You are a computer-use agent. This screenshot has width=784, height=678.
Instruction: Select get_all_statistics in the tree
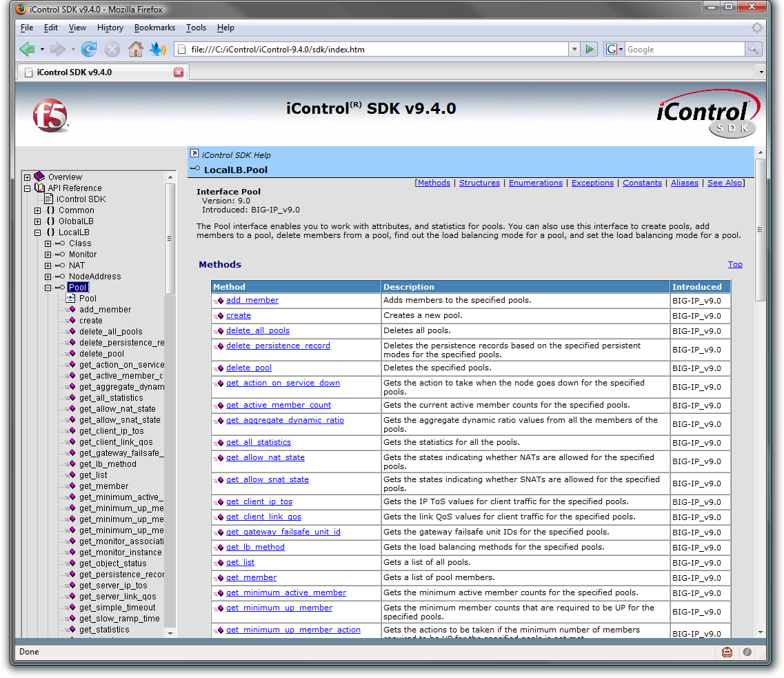pyautogui.click(x=111, y=398)
